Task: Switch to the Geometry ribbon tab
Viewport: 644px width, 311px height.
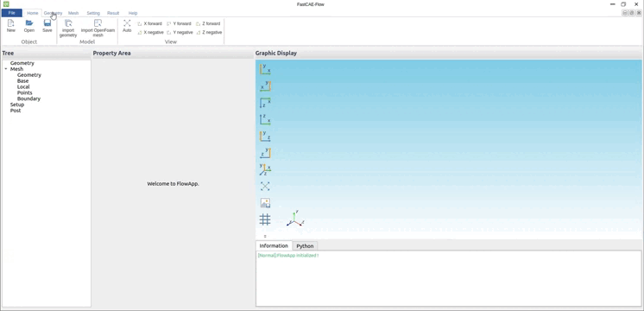Action: point(53,13)
